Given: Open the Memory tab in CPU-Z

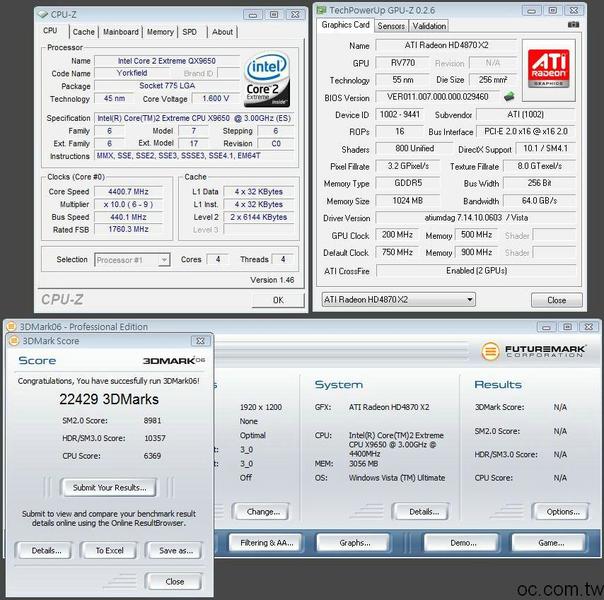Looking at the screenshot, I should click(x=160, y=32).
